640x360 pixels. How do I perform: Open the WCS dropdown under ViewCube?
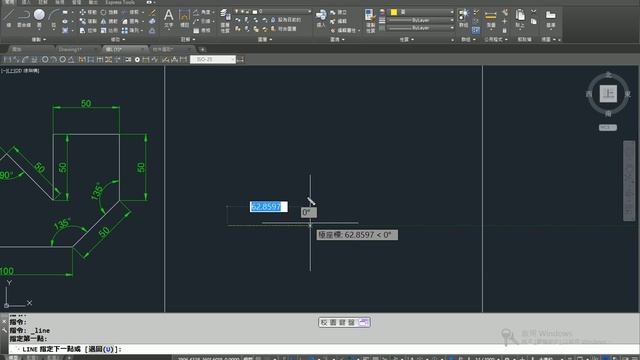pos(608,127)
